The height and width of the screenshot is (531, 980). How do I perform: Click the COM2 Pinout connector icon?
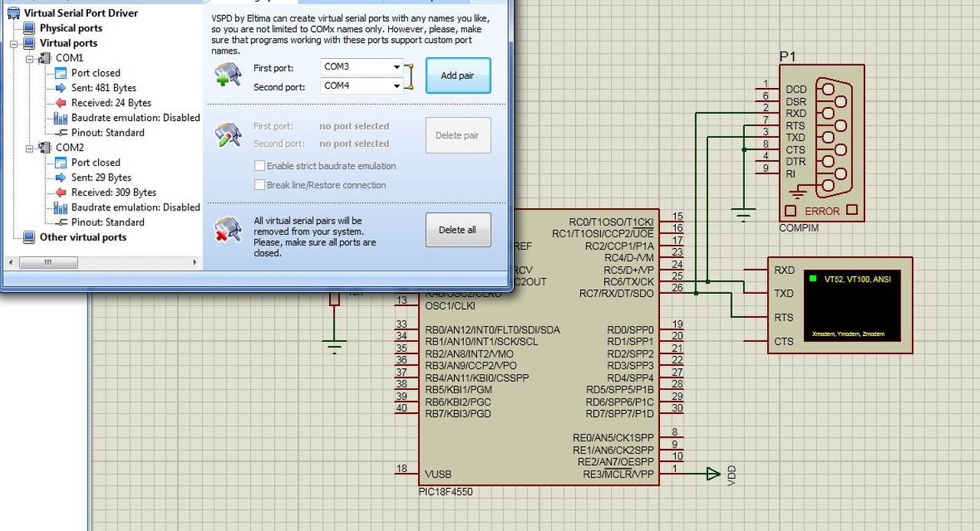tap(60, 222)
